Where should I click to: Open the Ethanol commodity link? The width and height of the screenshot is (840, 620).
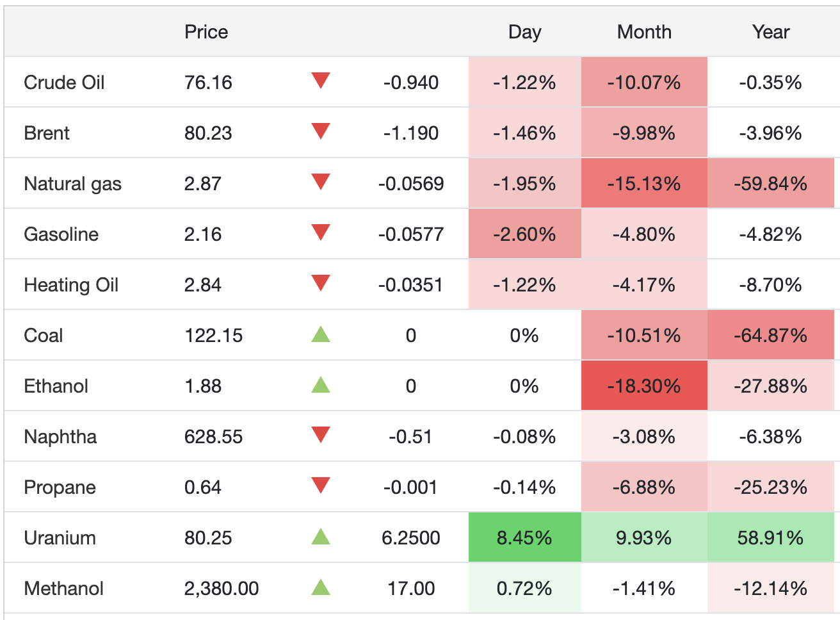point(56,386)
